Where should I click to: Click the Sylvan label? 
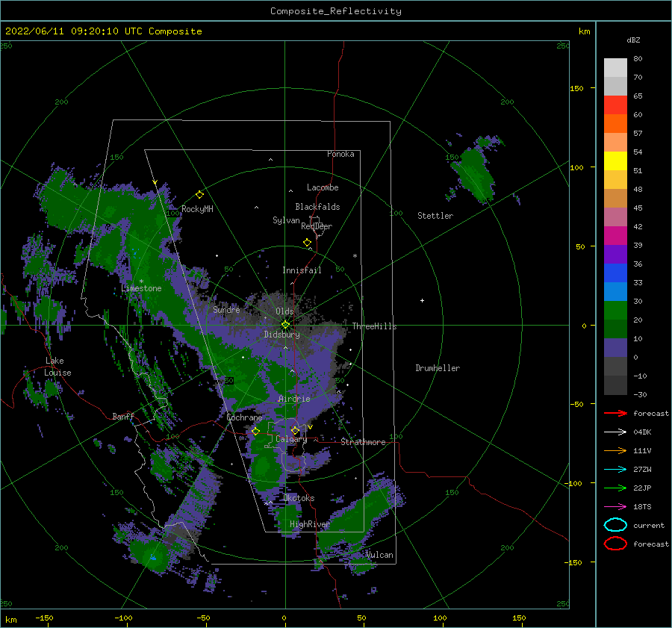286,221
